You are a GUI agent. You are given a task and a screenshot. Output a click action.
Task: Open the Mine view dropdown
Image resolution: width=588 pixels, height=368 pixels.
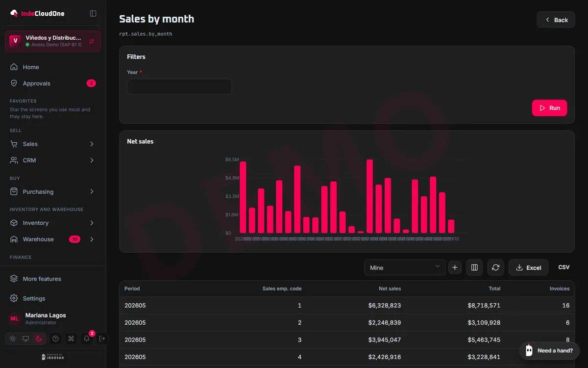pyautogui.click(x=405, y=267)
